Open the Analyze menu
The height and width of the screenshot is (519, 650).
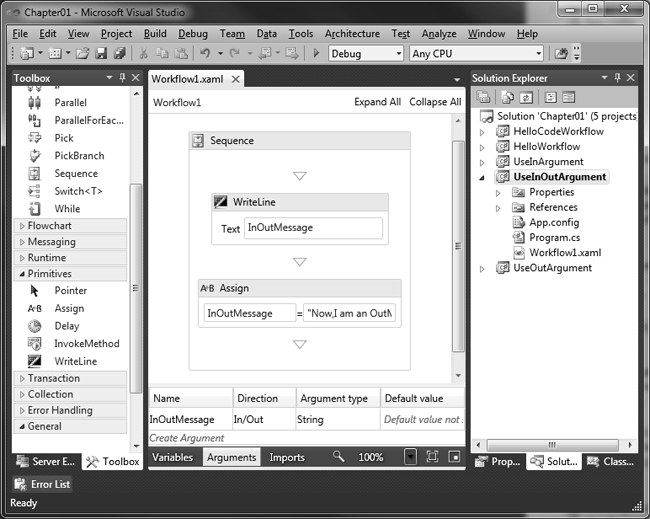click(x=439, y=34)
